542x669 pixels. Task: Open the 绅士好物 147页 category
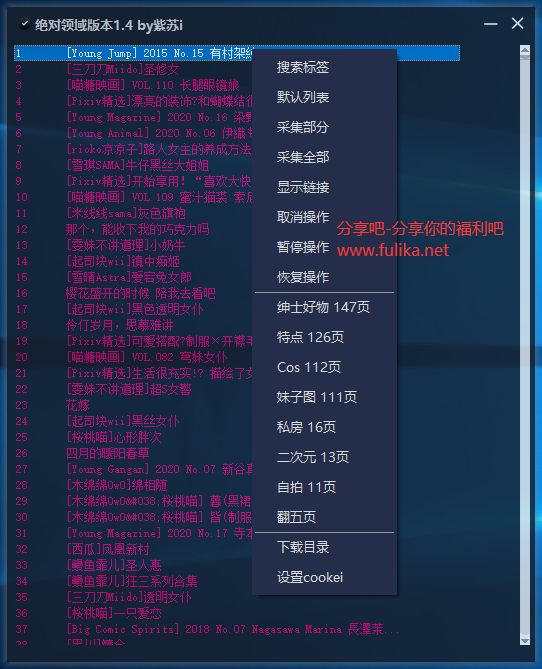point(324,307)
